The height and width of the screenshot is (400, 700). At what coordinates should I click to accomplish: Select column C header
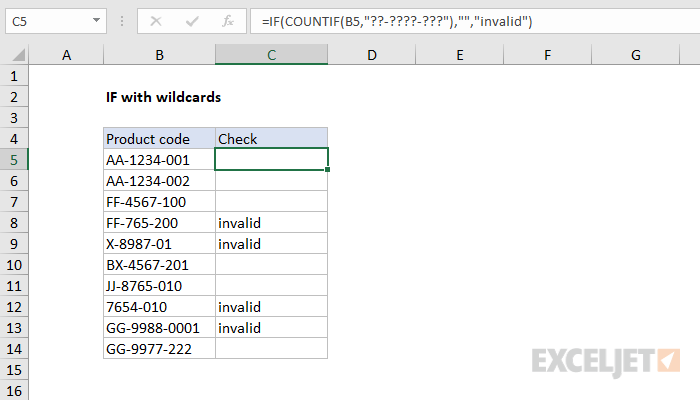tap(271, 56)
